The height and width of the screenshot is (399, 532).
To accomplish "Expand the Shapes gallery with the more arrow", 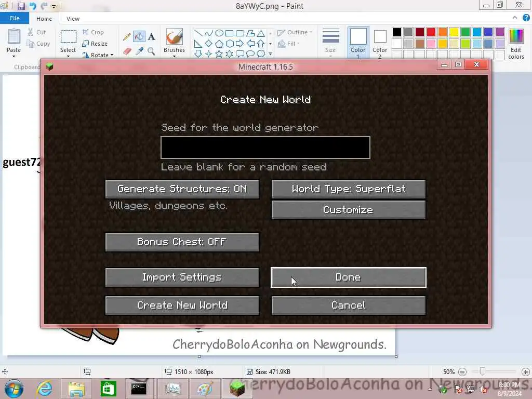I will [270, 54].
